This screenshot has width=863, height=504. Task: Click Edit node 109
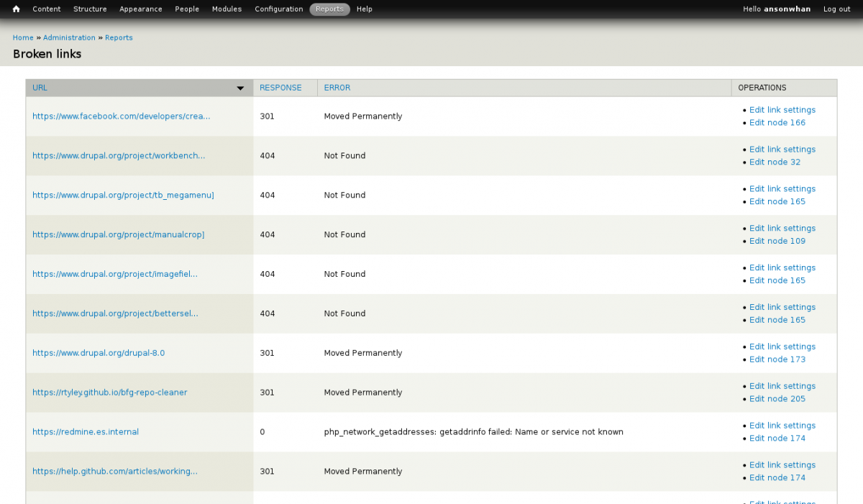tap(777, 242)
